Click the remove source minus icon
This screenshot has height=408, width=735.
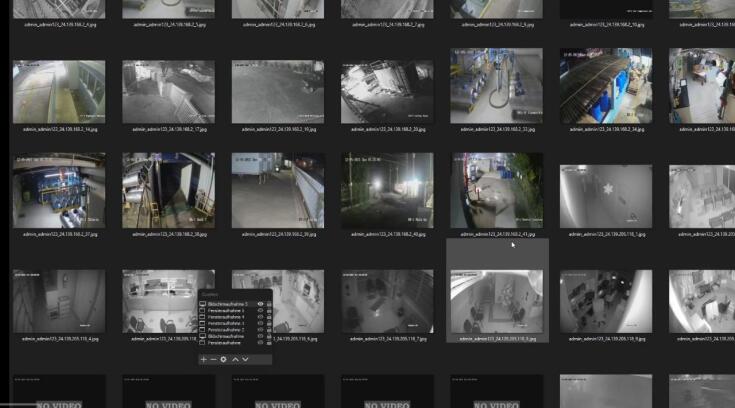pos(213,359)
